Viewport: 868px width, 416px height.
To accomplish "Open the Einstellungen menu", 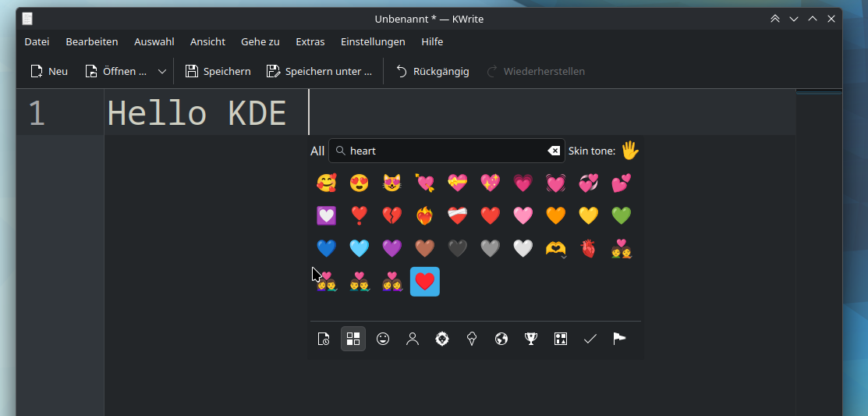I will coord(373,41).
